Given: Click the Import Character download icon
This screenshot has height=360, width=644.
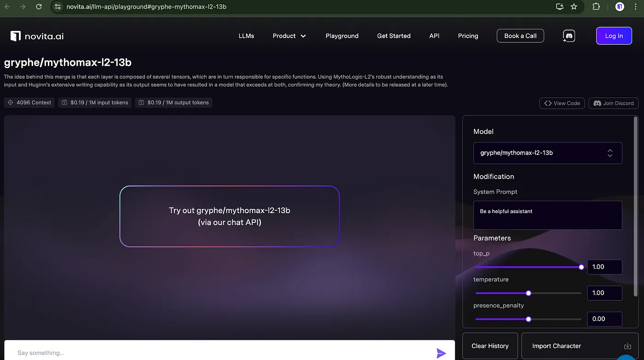Looking at the screenshot, I should point(627,346).
